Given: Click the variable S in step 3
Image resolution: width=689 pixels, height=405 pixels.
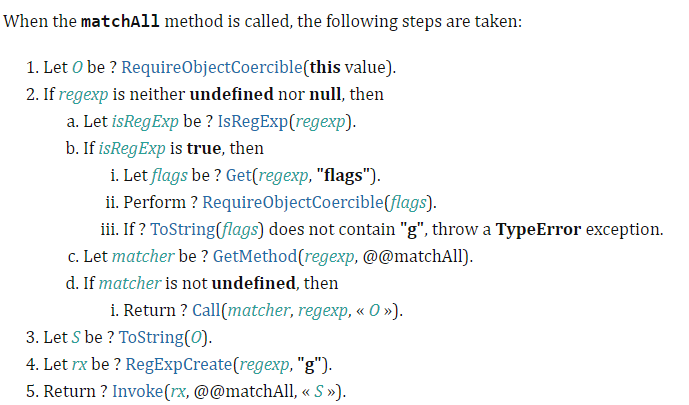Looking at the screenshot, I should coord(76,337).
